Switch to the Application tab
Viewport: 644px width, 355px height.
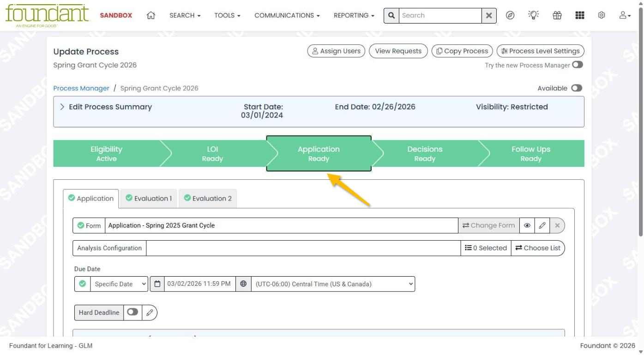(91, 198)
